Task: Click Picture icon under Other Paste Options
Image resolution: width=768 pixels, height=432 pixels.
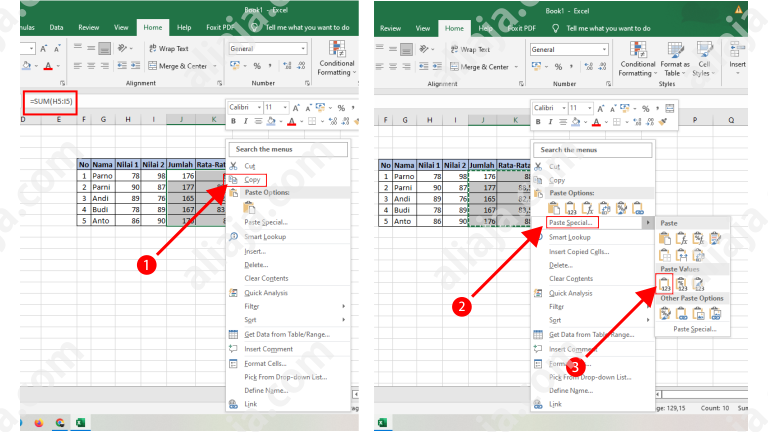Action: [x=698, y=313]
